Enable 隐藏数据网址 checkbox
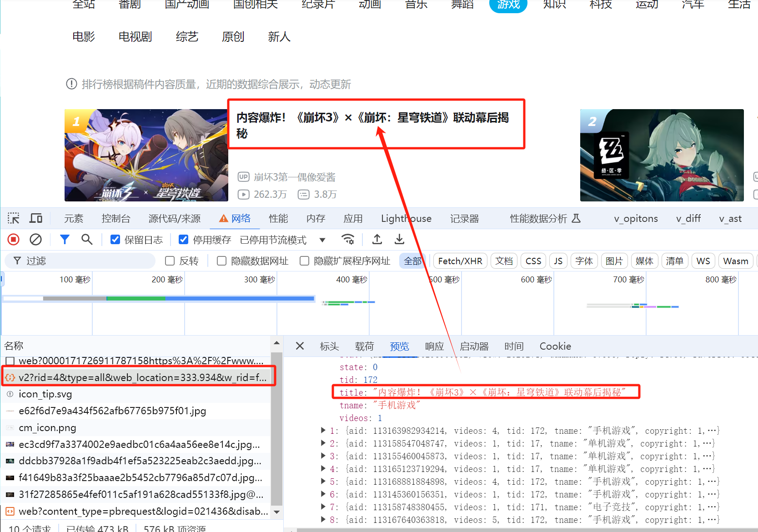758x532 pixels. pyautogui.click(x=222, y=261)
